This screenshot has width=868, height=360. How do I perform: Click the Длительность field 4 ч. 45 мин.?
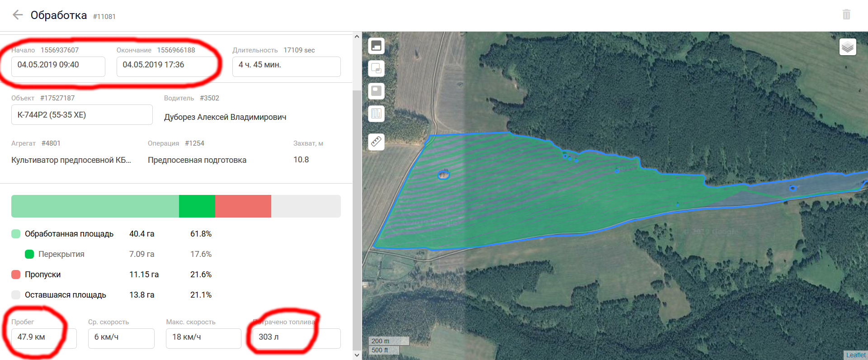pyautogui.click(x=286, y=66)
